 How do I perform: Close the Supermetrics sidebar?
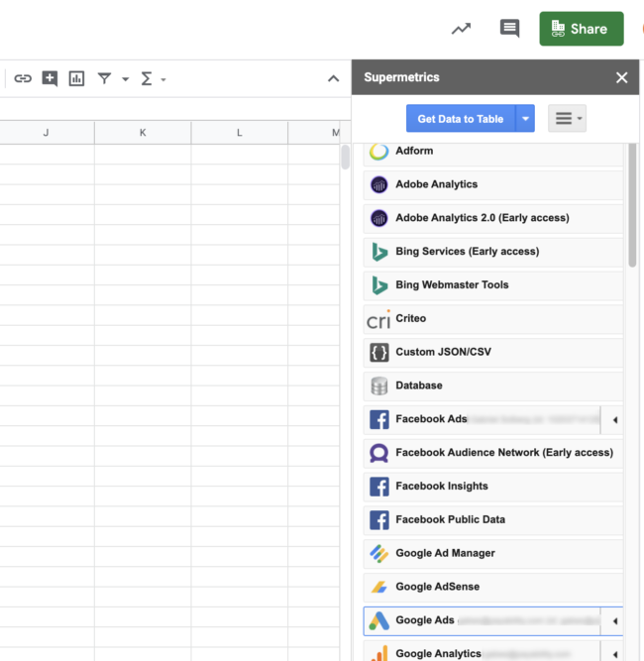tap(621, 77)
